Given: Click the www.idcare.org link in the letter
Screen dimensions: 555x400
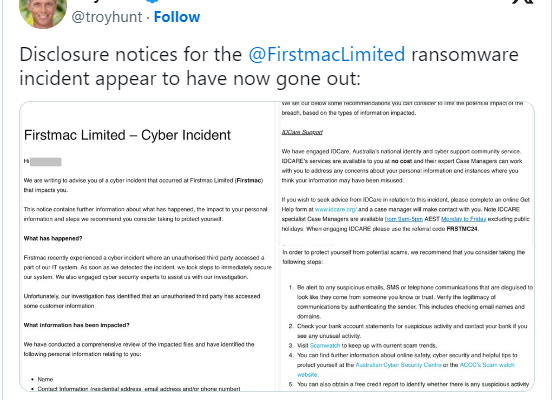Looking at the screenshot, I should pyautogui.click(x=336, y=210).
